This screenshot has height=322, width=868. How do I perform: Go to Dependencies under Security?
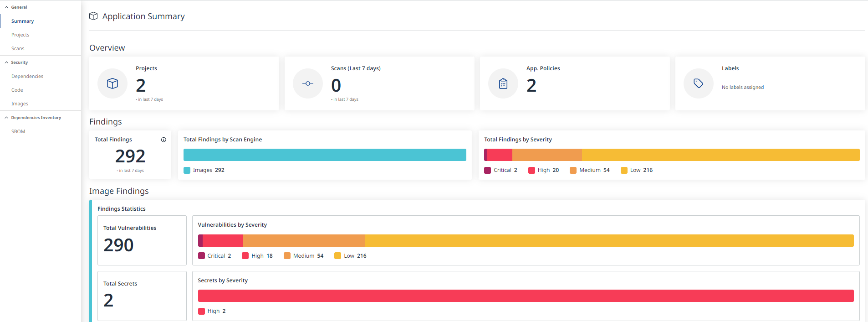pyautogui.click(x=27, y=76)
